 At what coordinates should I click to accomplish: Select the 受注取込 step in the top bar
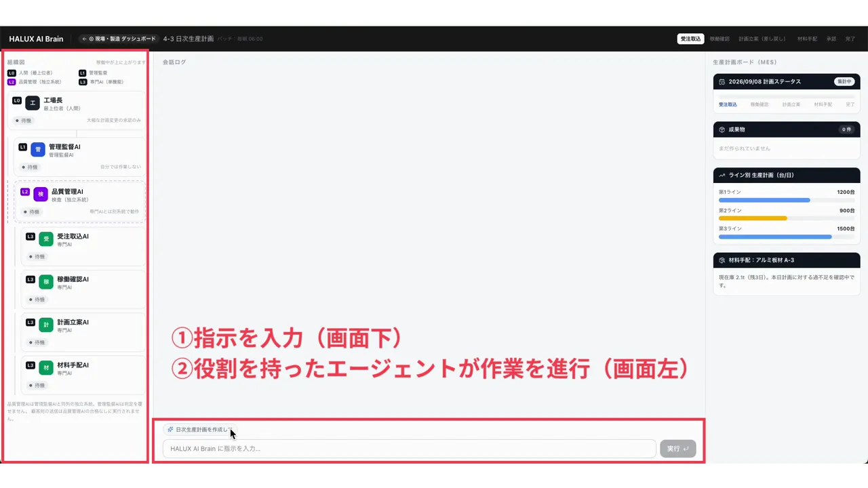pyautogui.click(x=690, y=39)
